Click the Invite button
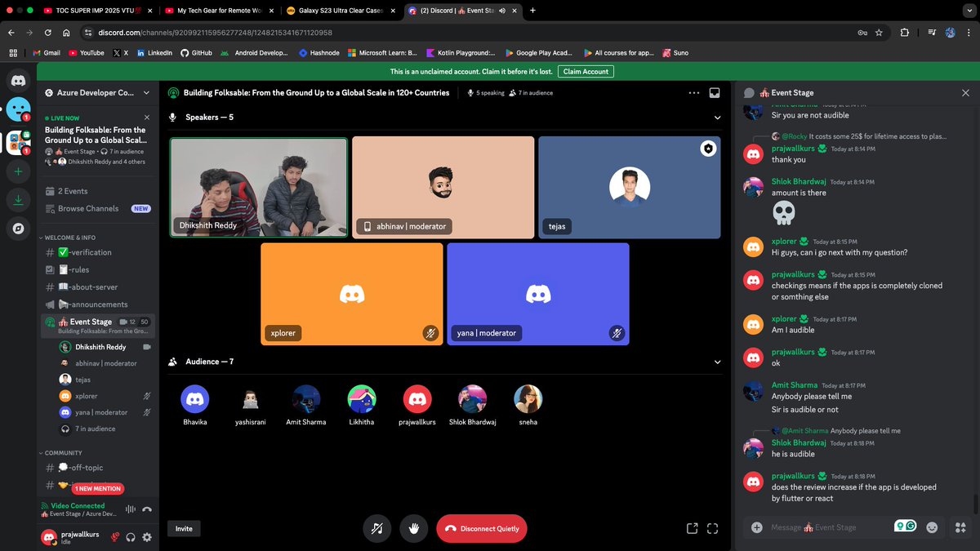The image size is (980, 551). [184, 528]
